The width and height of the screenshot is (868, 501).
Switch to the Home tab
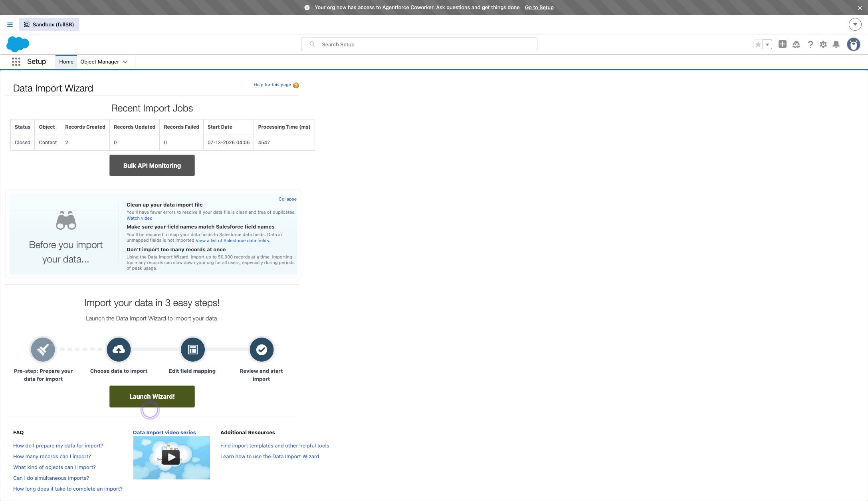pyautogui.click(x=66, y=62)
